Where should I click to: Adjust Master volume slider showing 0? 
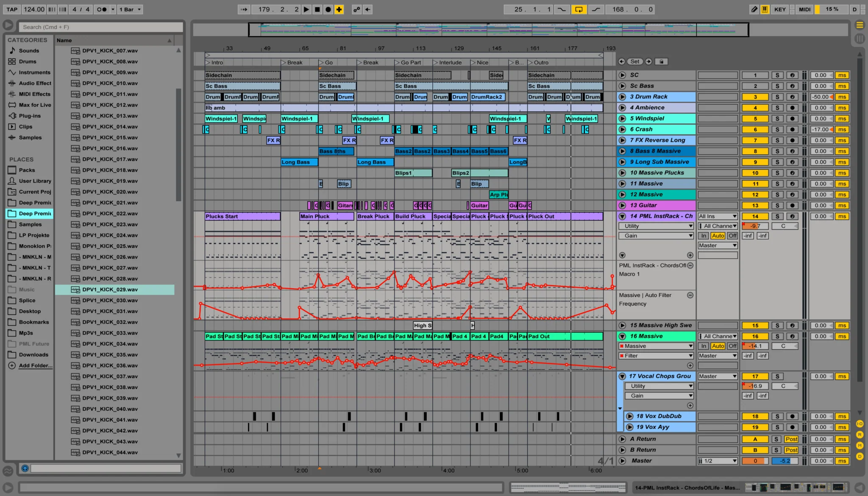click(755, 461)
